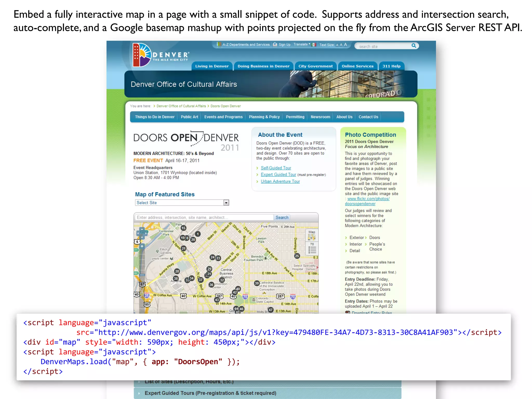This screenshot has width=532, height=399.
Task: Click the map pan-right arrow
Action: 146,233
